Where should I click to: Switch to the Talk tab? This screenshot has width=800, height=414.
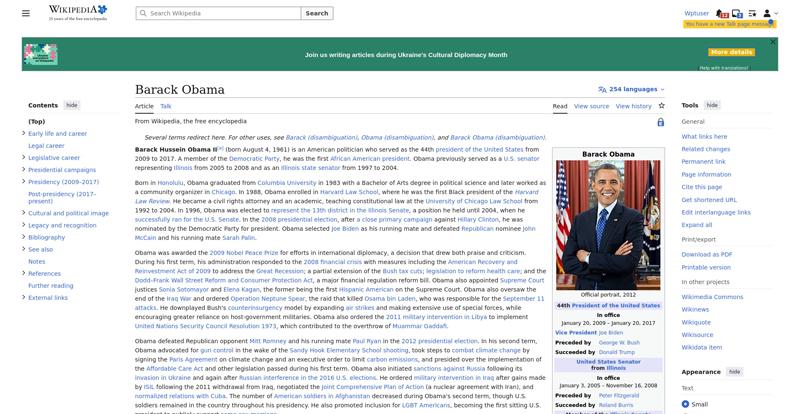coord(166,106)
